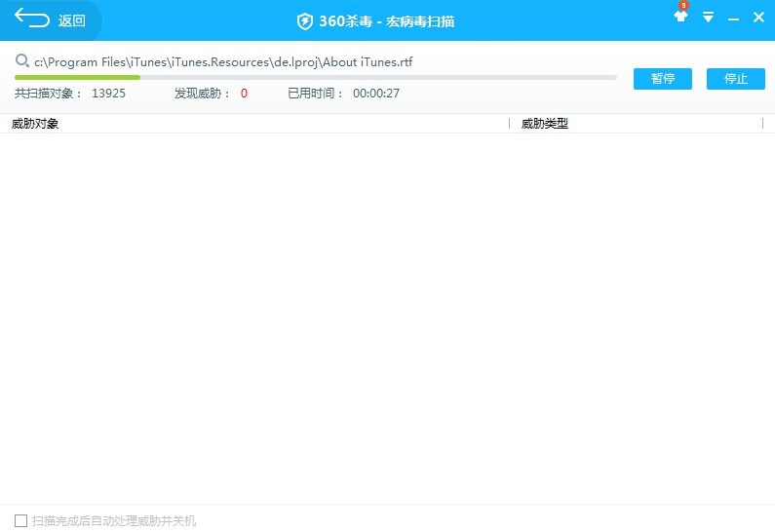Click the magnifier icon beside scan path

tap(22, 60)
